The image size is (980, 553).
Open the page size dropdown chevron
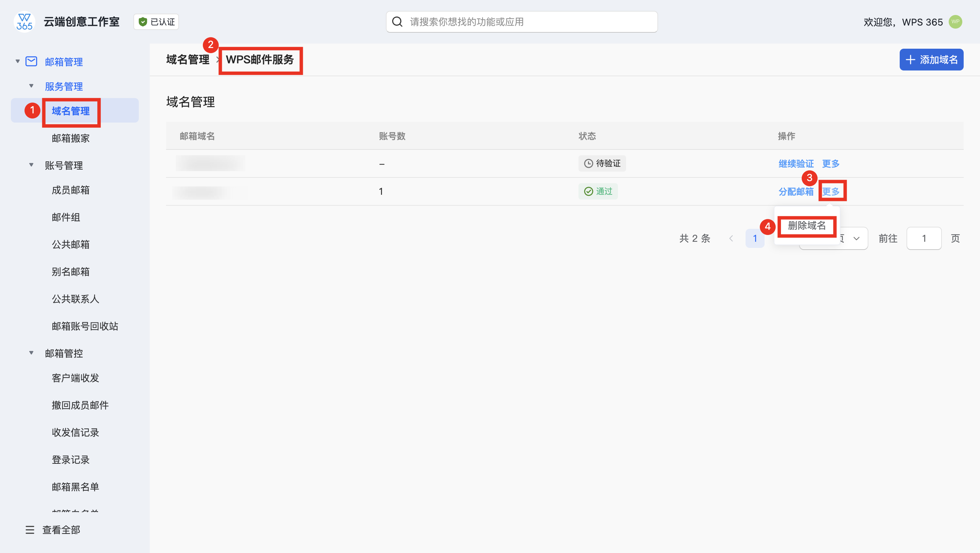tap(856, 239)
